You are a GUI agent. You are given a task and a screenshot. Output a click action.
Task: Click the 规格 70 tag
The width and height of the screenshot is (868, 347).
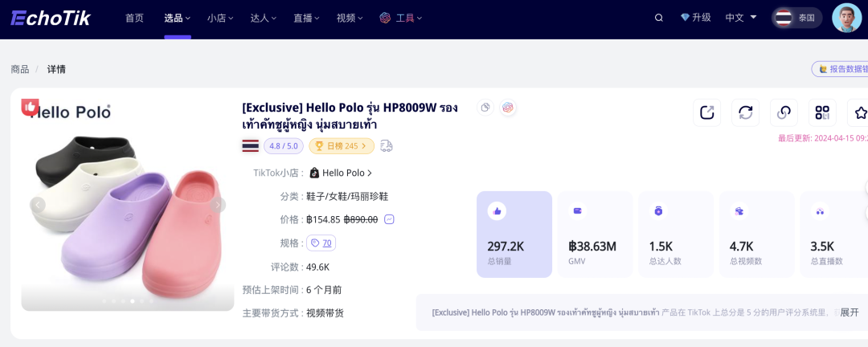pyautogui.click(x=321, y=243)
